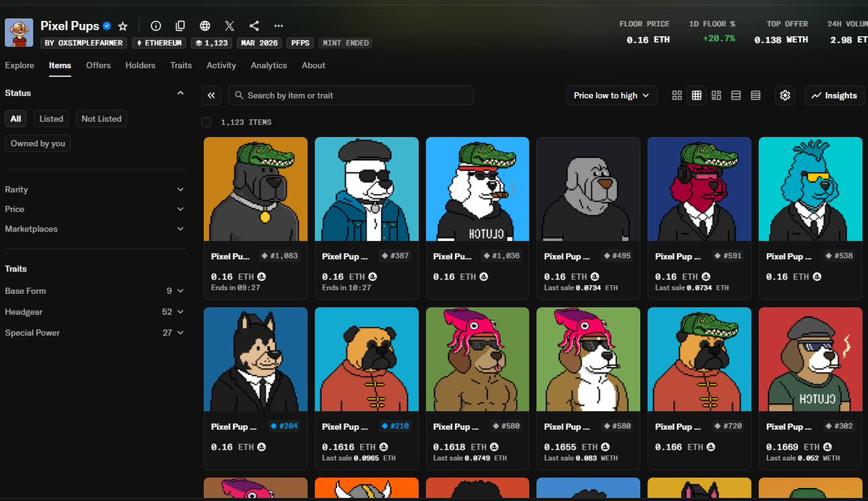Click the PFPS category chip
The width and height of the screenshot is (868, 501).
[300, 43]
